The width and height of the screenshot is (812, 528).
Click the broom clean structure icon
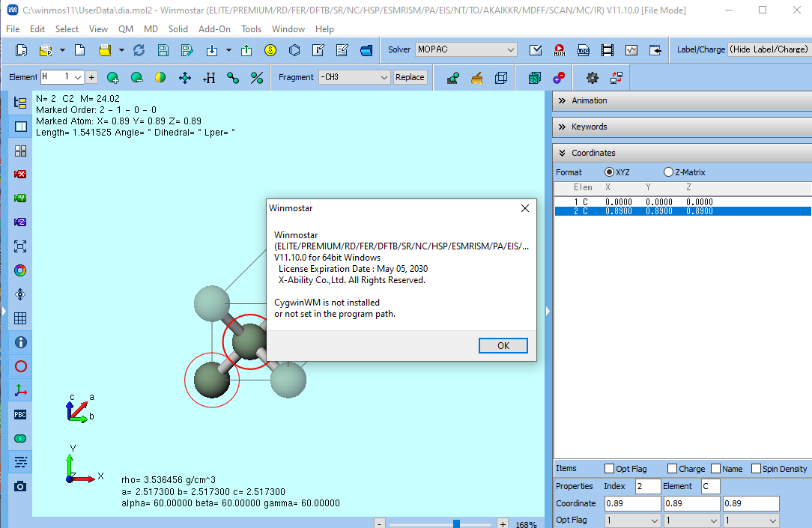click(477, 78)
